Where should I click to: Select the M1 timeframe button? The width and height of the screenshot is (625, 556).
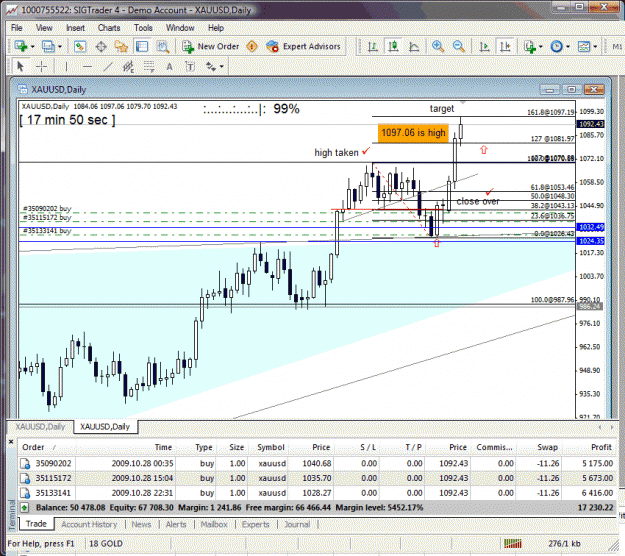tap(617, 47)
